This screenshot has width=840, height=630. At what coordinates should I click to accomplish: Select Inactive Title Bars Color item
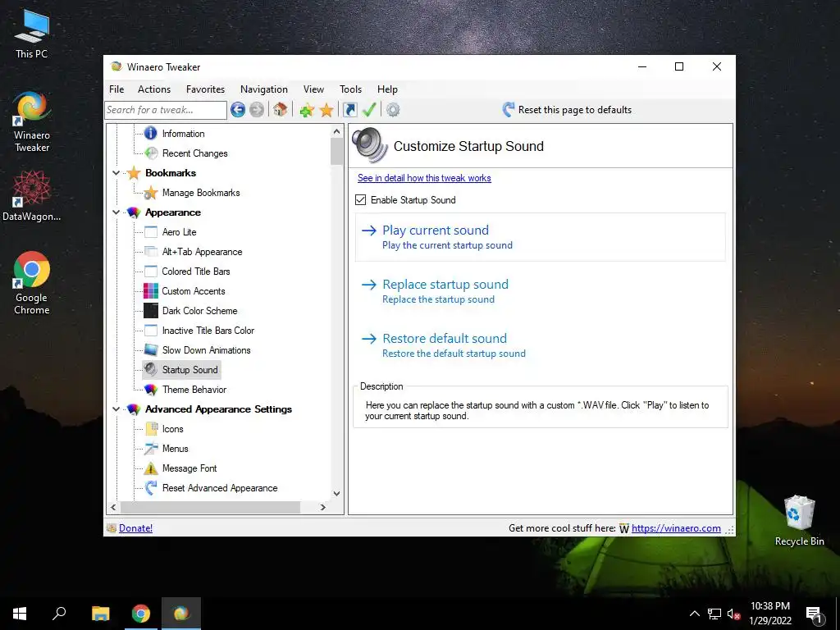click(208, 331)
